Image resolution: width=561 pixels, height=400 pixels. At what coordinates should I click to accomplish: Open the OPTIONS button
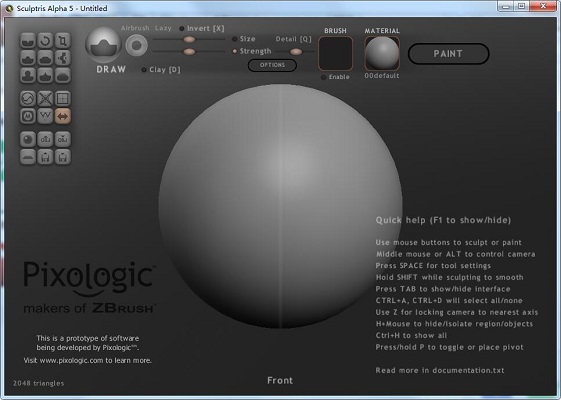(272, 65)
